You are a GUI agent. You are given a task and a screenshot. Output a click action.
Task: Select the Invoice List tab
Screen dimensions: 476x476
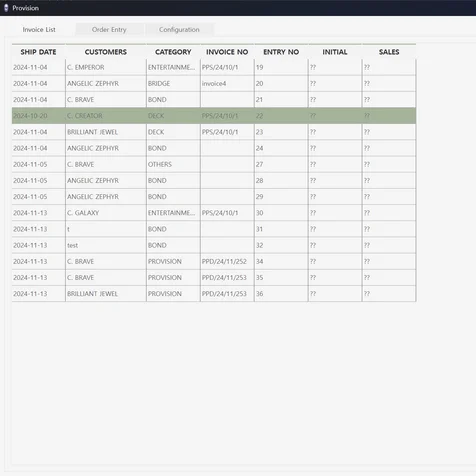click(x=39, y=29)
